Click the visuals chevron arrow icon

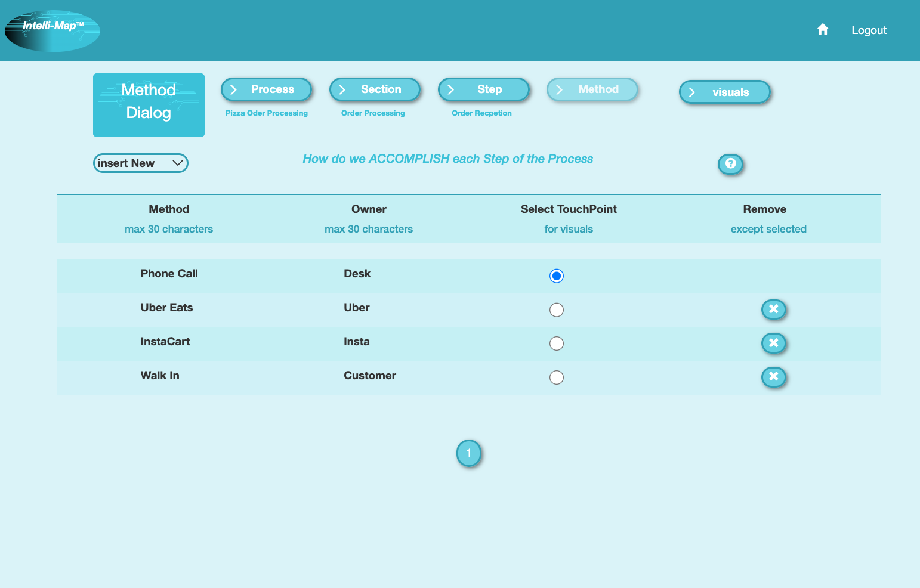[x=692, y=92]
